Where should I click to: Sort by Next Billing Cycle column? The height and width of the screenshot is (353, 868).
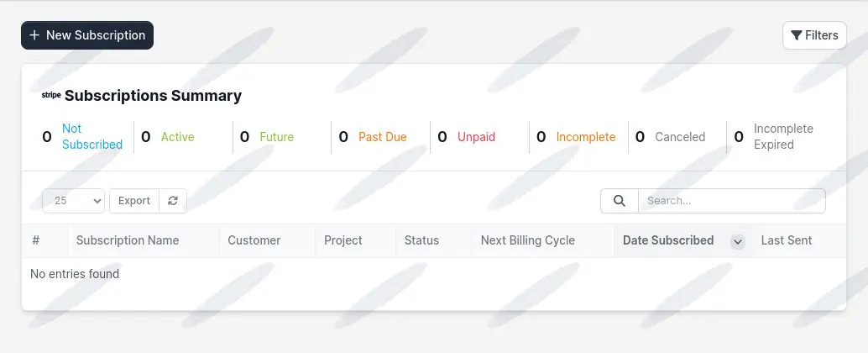pyautogui.click(x=527, y=240)
